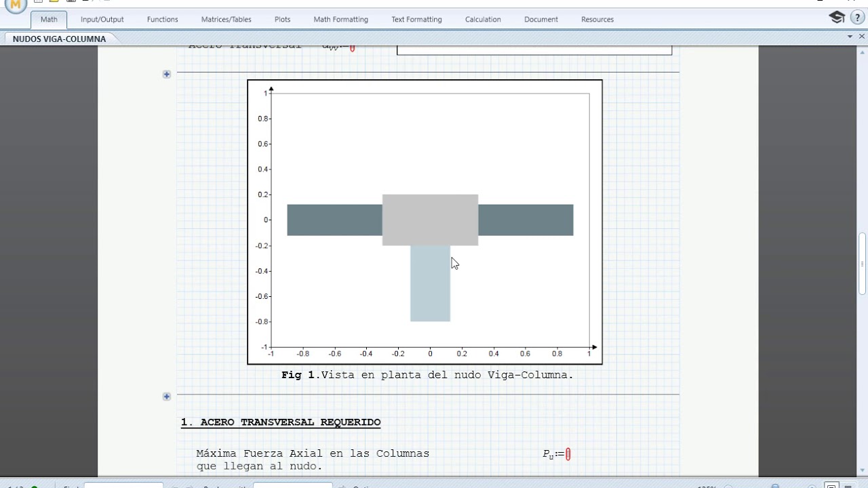Viewport: 868px width, 488px height.
Task: Select the pale blue lower beam rectangle
Action: pyautogui.click(x=430, y=283)
